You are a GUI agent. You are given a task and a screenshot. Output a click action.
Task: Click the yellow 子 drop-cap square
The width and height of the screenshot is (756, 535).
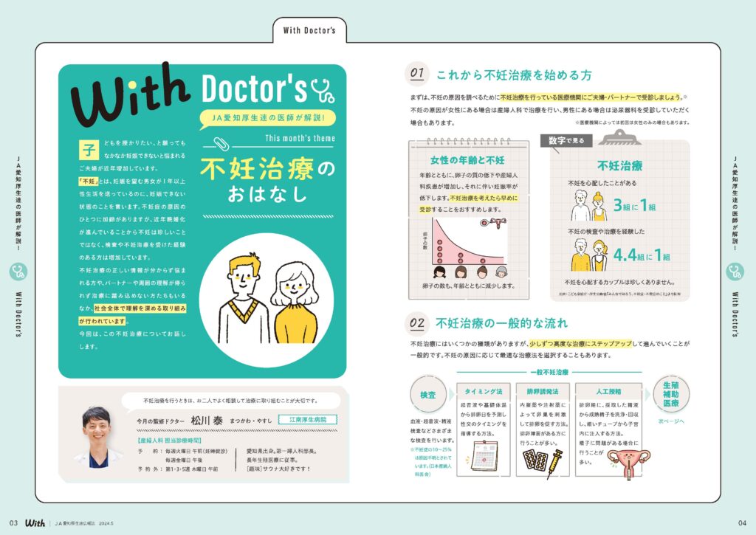[x=86, y=146]
